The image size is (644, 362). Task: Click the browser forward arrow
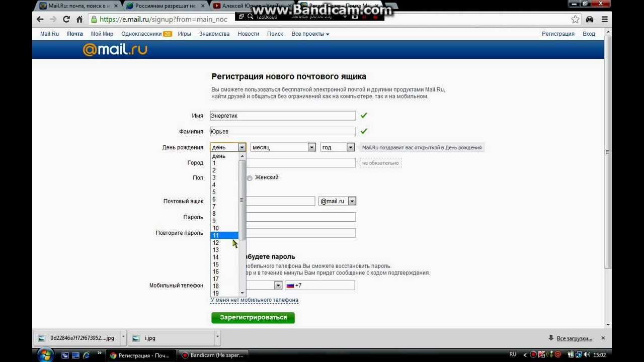click(x=53, y=19)
